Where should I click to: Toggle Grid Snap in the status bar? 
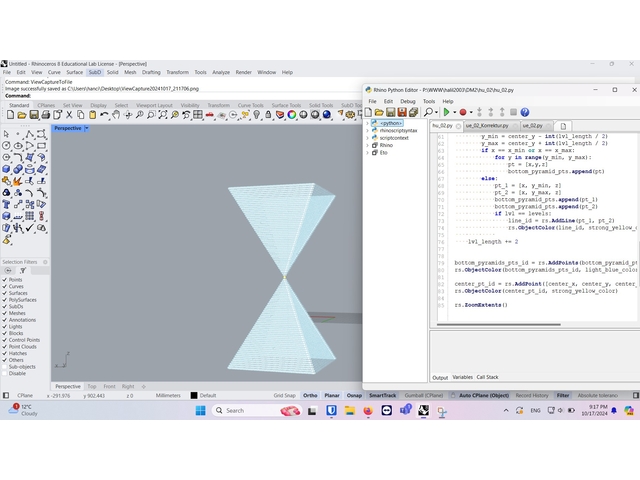tap(284, 396)
